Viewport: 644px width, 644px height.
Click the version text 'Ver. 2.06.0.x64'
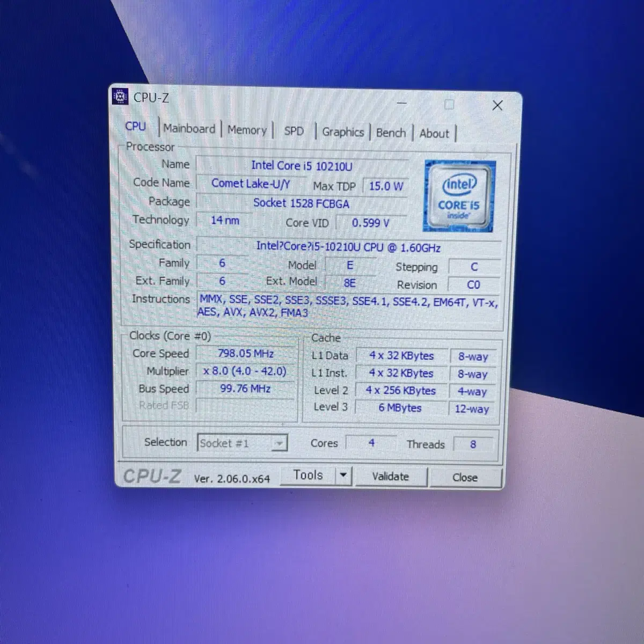tap(232, 479)
